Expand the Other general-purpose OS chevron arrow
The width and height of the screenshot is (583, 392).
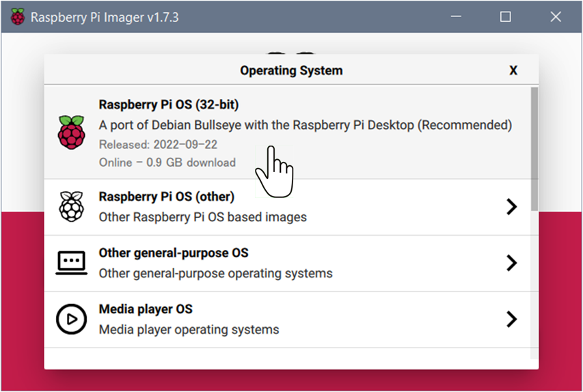coord(512,263)
